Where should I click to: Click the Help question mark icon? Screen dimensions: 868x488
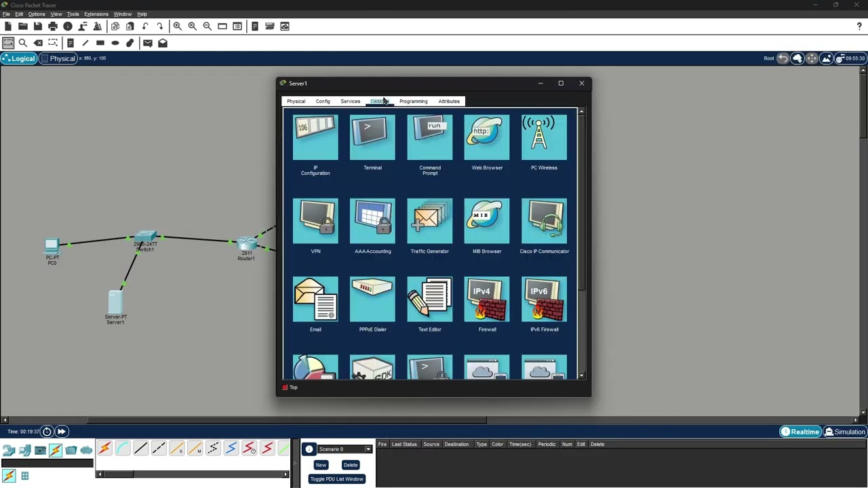(859, 26)
